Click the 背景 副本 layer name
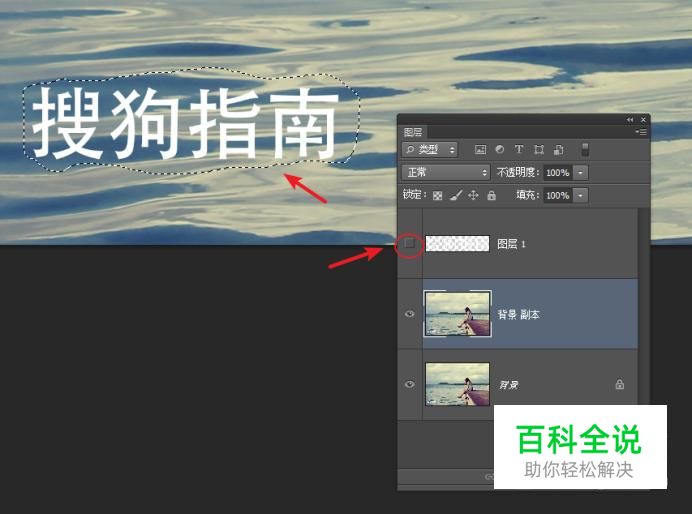The width and height of the screenshot is (692, 514). (x=519, y=315)
